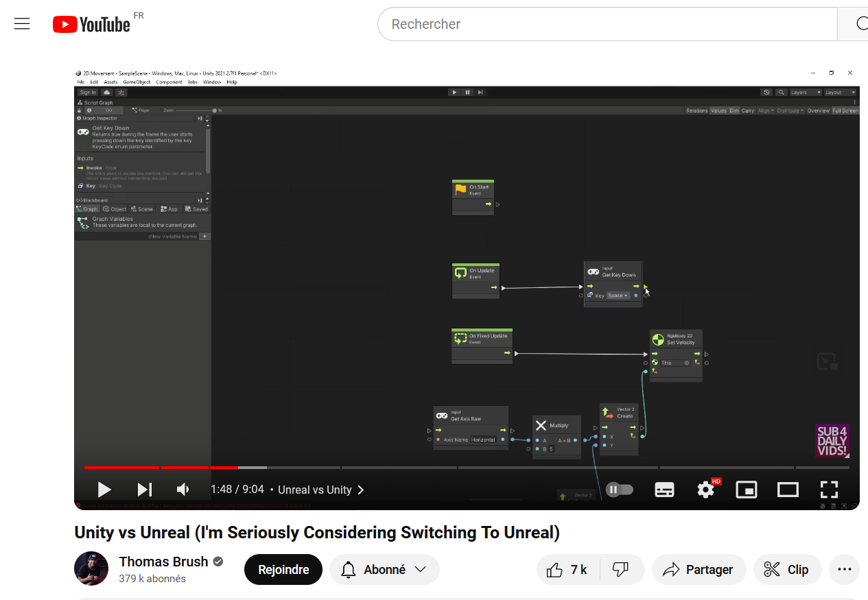Expand the Unreal vs Unity chapter list
868x600 pixels.
coord(321,490)
